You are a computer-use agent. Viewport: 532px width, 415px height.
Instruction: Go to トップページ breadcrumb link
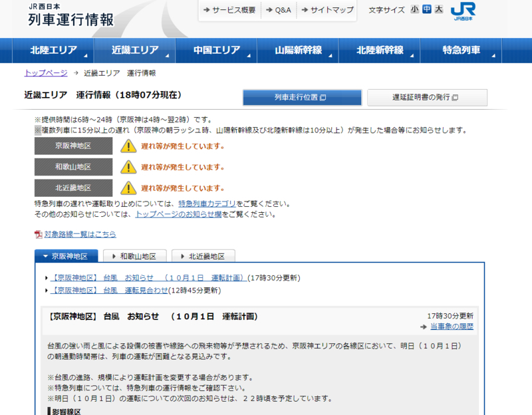point(46,73)
